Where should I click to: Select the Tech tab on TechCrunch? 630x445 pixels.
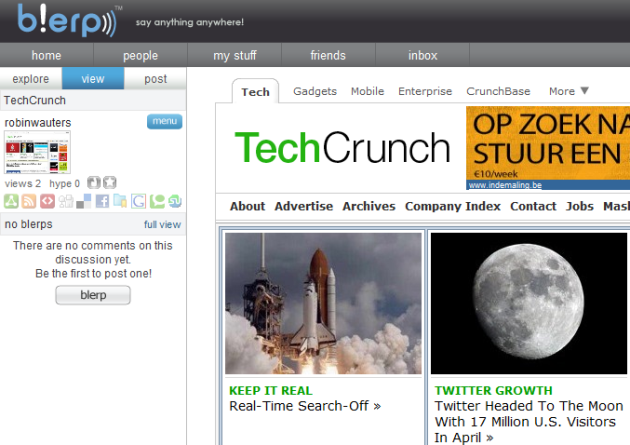256,92
